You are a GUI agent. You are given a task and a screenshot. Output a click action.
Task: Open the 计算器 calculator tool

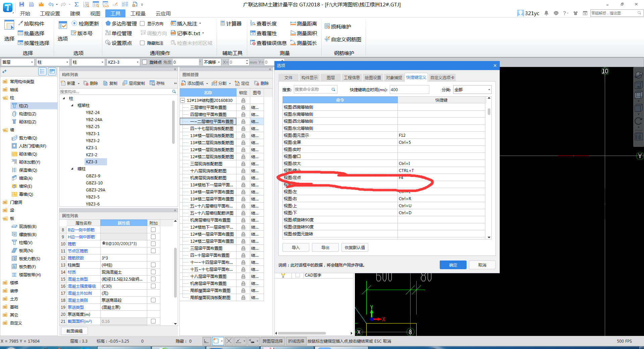(x=231, y=23)
